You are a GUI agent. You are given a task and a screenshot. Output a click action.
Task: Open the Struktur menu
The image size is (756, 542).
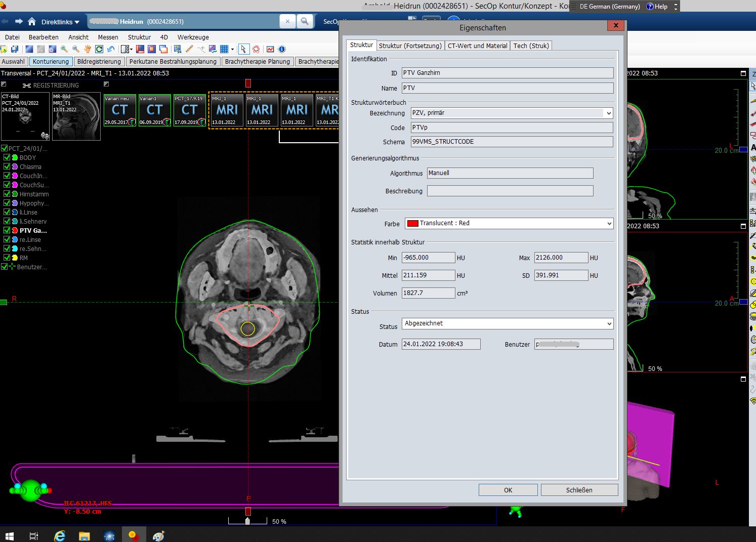click(139, 37)
